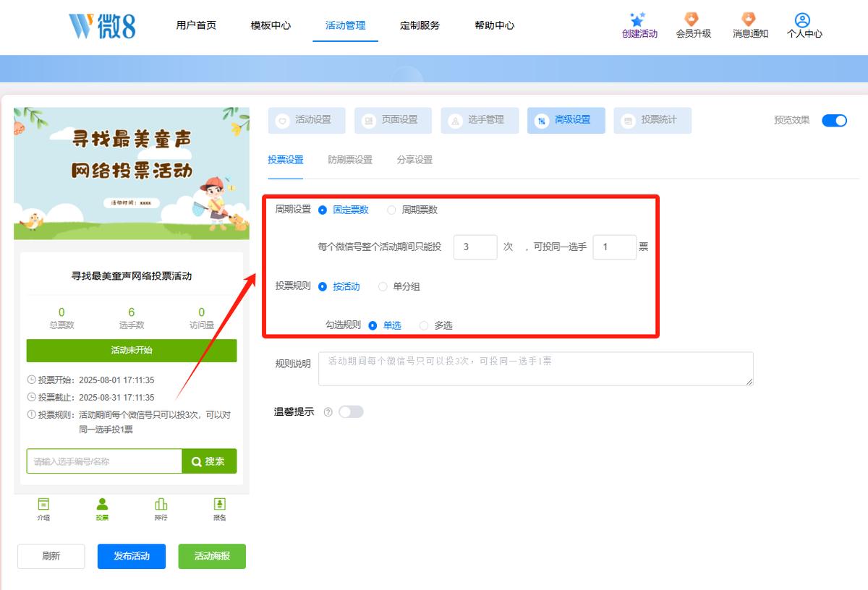Select 周期票数 radio option

[x=391, y=210]
